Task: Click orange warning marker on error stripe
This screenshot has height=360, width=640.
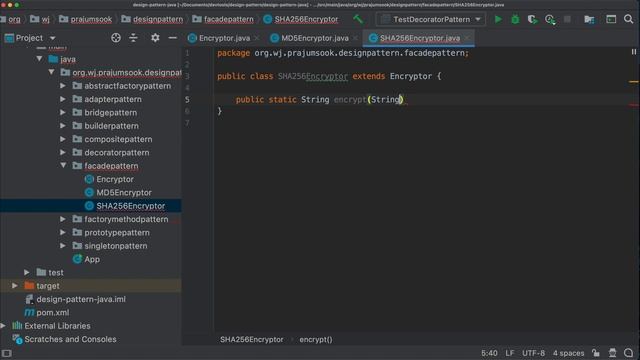Action: (x=633, y=82)
